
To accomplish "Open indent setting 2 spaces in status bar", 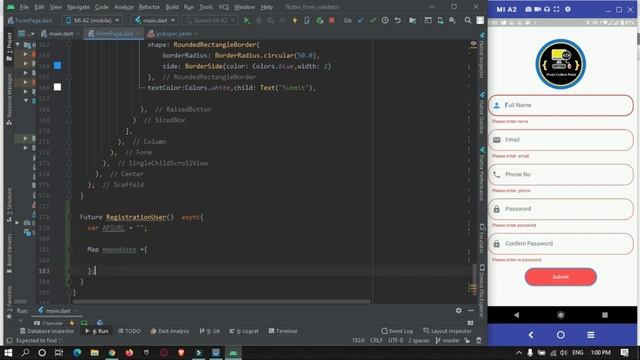I will [418, 340].
